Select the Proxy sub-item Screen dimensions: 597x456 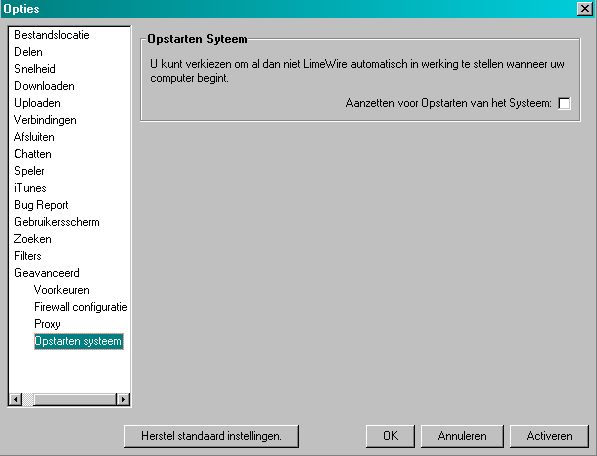[47, 324]
